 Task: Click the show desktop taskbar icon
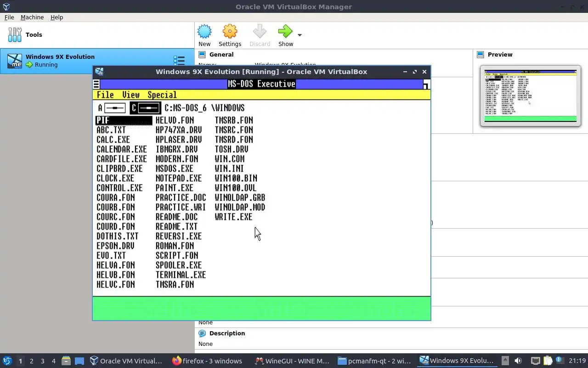tap(79, 361)
